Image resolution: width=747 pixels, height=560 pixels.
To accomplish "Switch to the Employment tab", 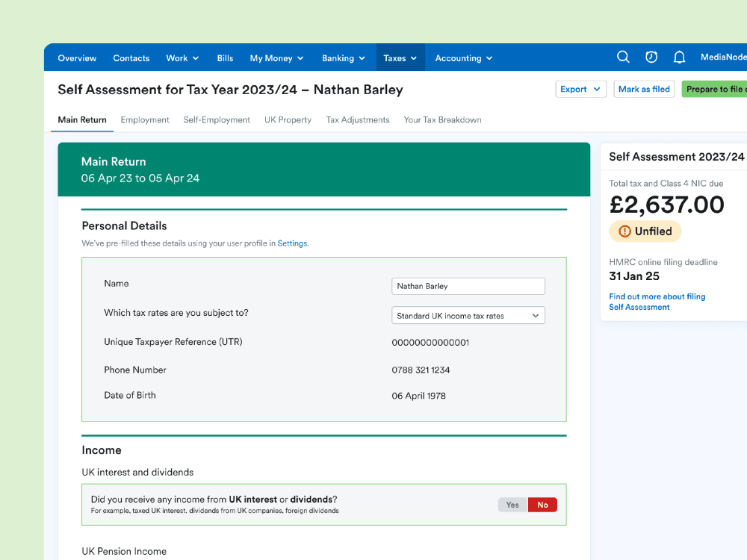I will 145,119.
